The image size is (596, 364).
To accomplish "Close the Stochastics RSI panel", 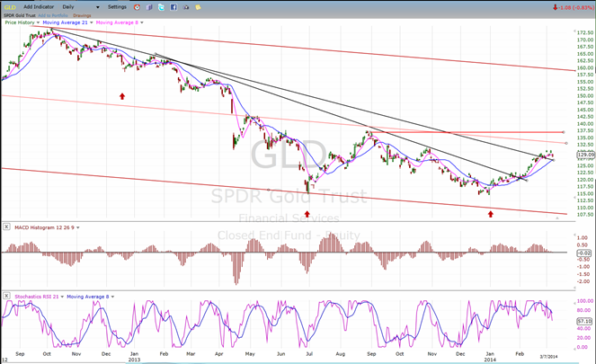I will (x=6, y=295).
